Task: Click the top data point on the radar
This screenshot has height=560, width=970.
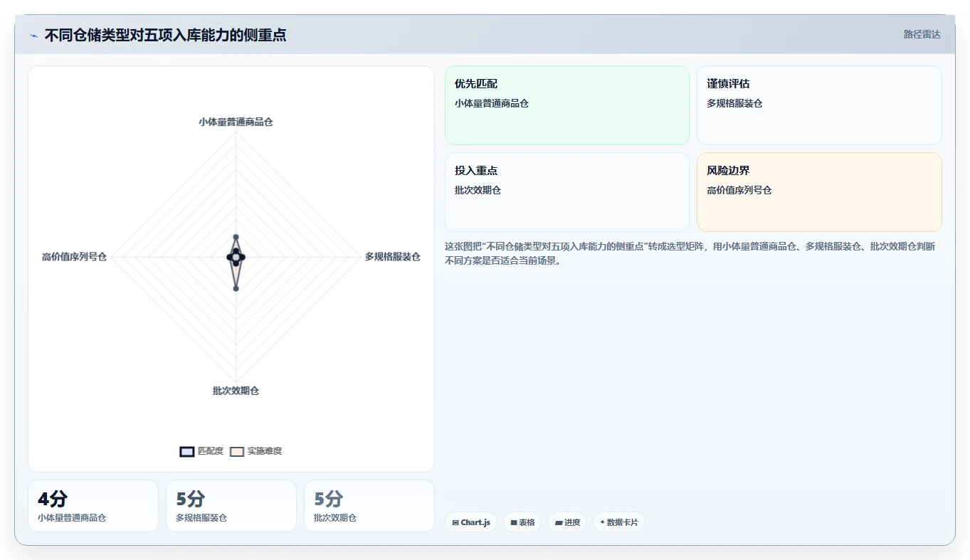Action: tap(236, 237)
